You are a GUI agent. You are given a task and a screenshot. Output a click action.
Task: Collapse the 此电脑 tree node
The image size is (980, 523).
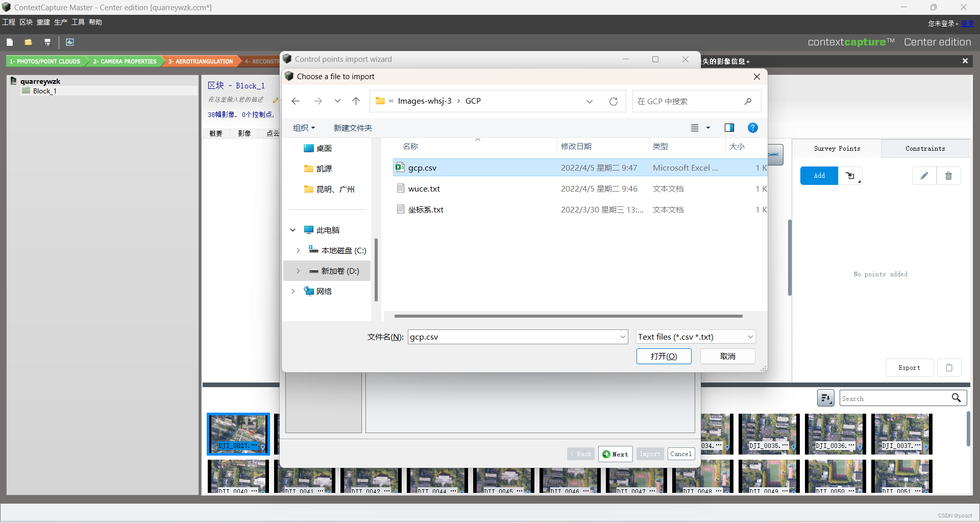[292, 230]
